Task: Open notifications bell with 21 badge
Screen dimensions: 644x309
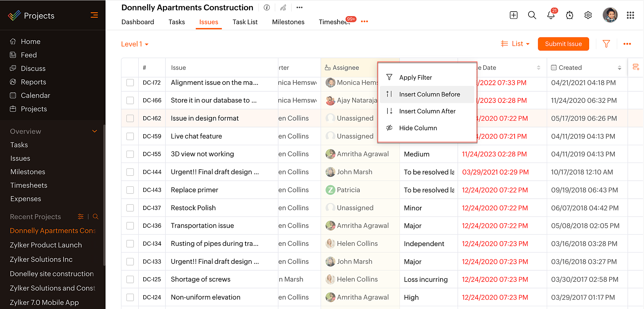Action: (551, 15)
